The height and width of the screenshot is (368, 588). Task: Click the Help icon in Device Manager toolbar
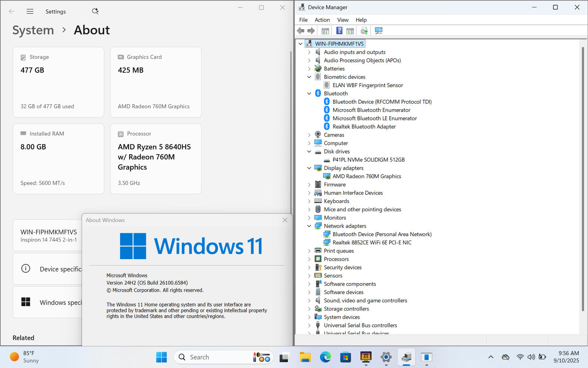(339, 31)
